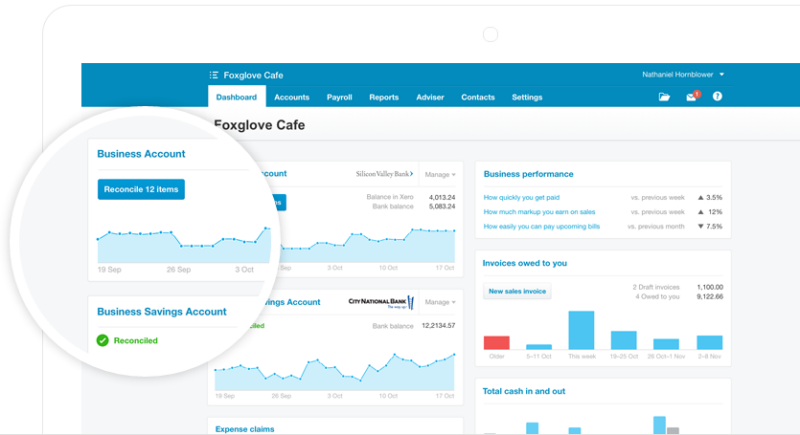Open the Business Savings Account heading in magnified circle
The image size is (800, 435).
coord(162,312)
